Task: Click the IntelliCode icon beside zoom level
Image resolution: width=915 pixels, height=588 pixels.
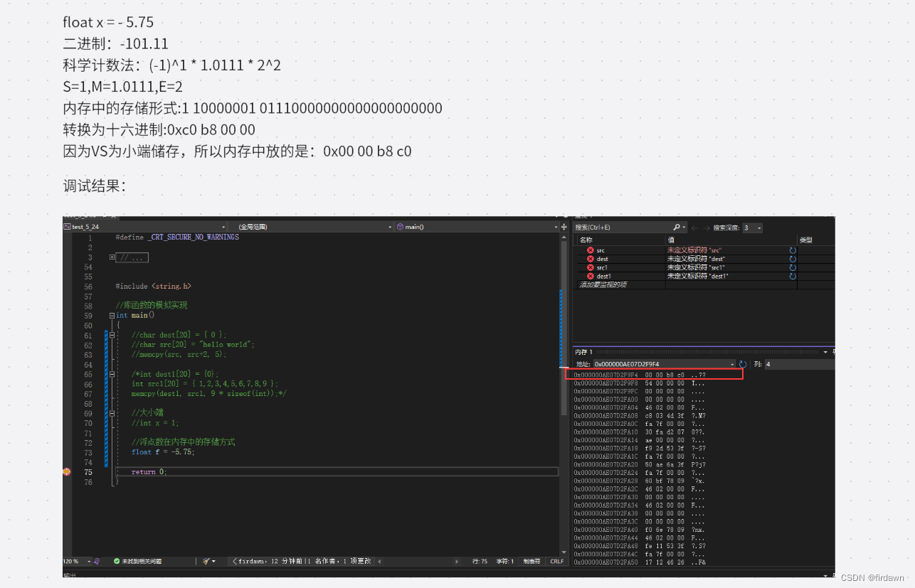Action: [x=97, y=561]
